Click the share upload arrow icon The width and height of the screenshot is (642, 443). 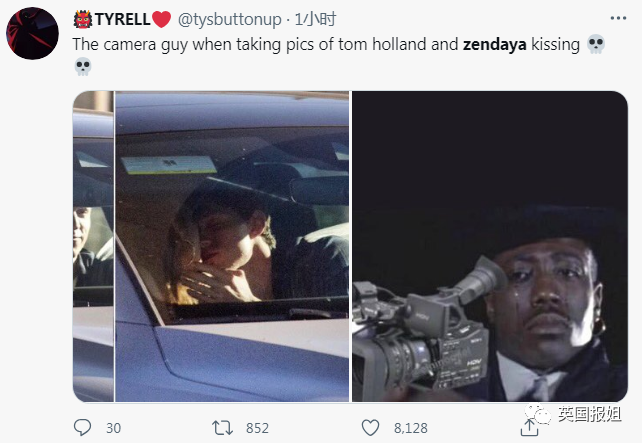(x=529, y=427)
